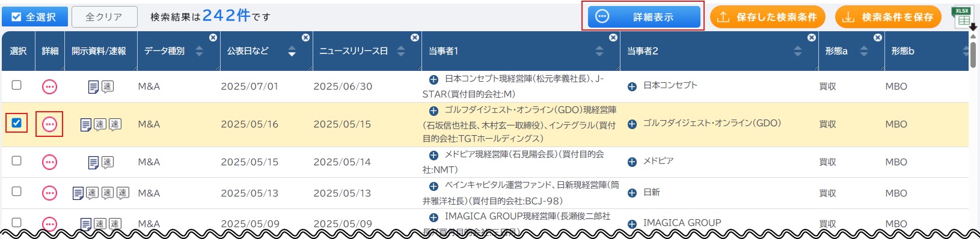Uncheck the ゴルフダイジェスト・オンライン row checkbox

(17, 123)
